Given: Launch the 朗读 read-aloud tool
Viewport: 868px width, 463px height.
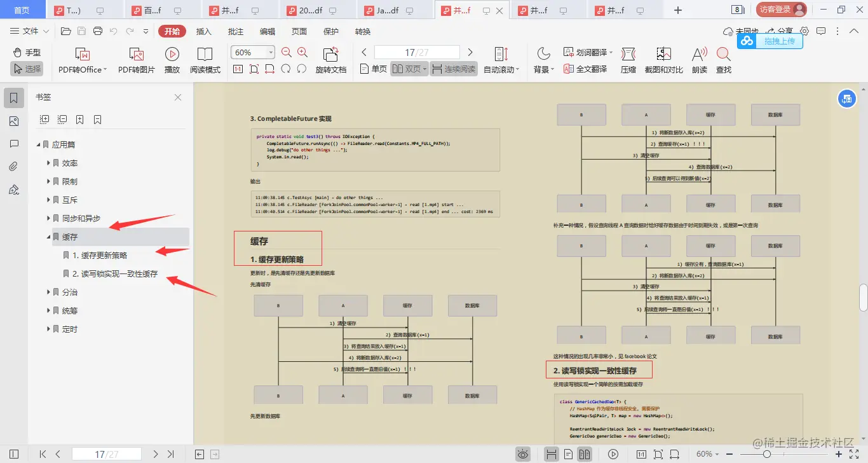Looking at the screenshot, I should [x=700, y=60].
